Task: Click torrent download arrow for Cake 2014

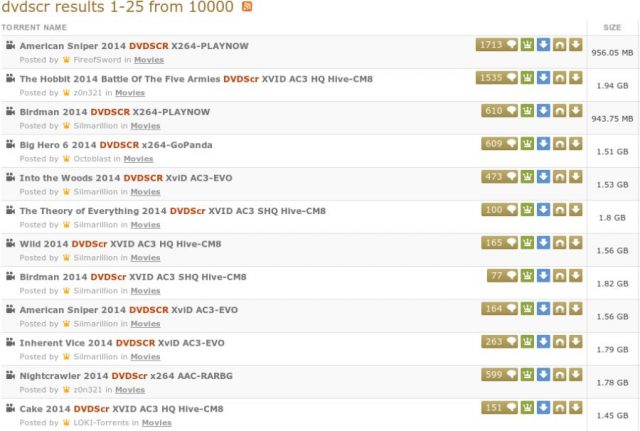Action: 576,408
